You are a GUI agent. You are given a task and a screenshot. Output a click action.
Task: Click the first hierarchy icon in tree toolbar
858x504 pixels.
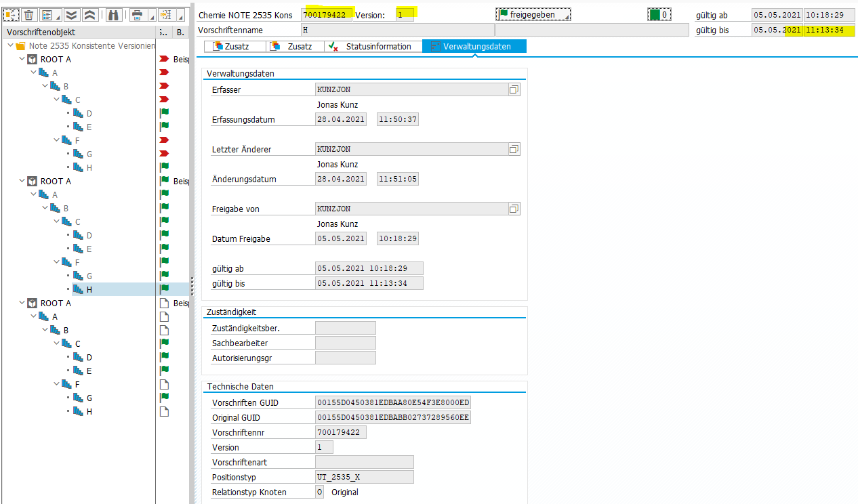click(x=12, y=15)
